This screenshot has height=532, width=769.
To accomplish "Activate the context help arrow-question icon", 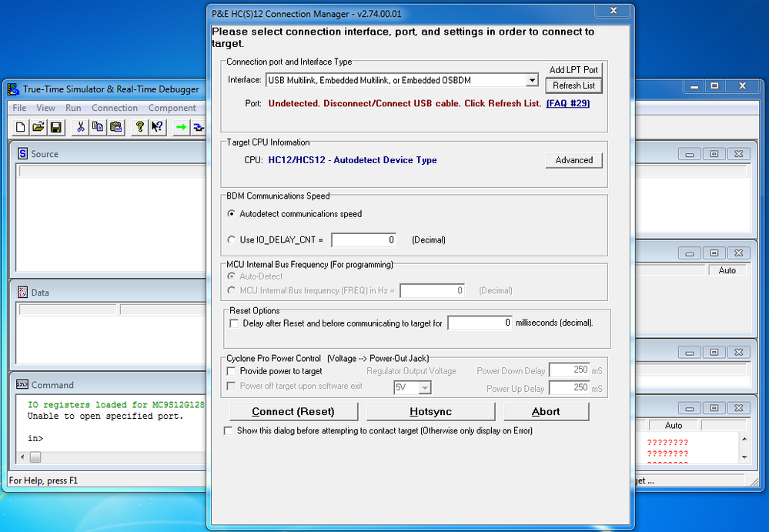I will coord(157,127).
